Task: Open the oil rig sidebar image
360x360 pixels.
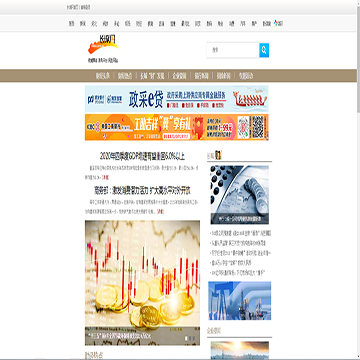Action: click(x=240, y=301)
